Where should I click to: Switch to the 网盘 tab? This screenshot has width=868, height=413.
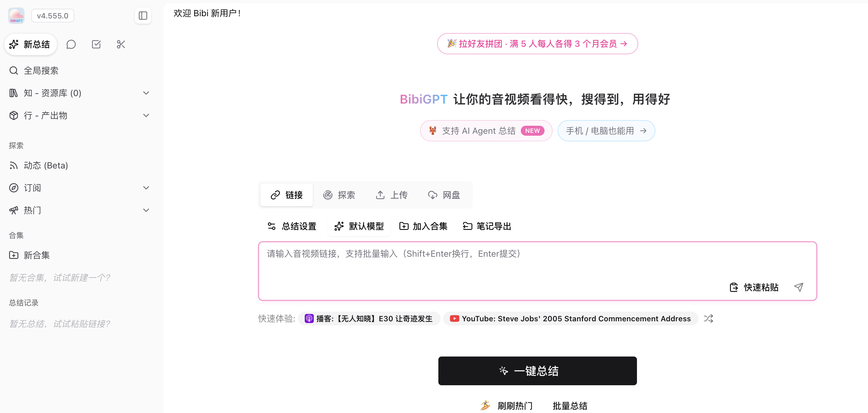coord(444,195)
